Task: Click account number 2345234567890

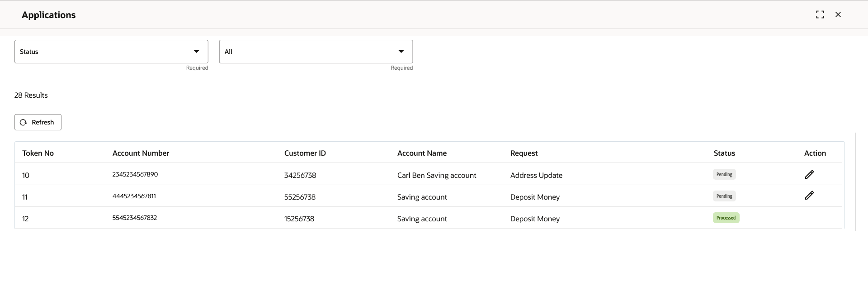Action: [x=135, y=174]
